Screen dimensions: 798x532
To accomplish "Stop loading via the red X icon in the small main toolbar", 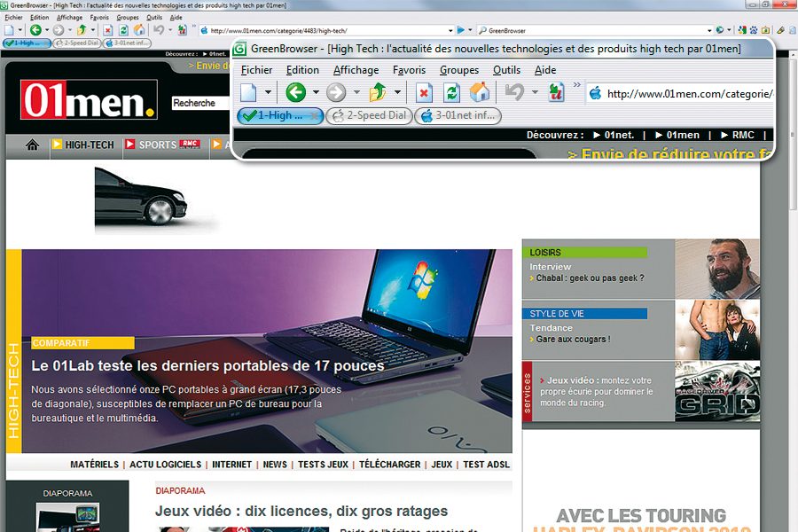I will [107, 30].
